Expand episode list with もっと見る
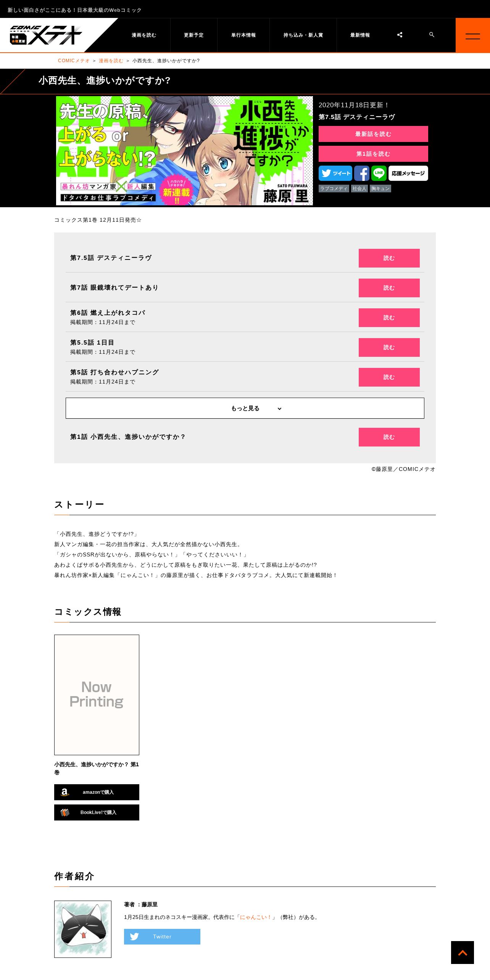This screenshot has height=980, width=490. [x=245, y=408]
